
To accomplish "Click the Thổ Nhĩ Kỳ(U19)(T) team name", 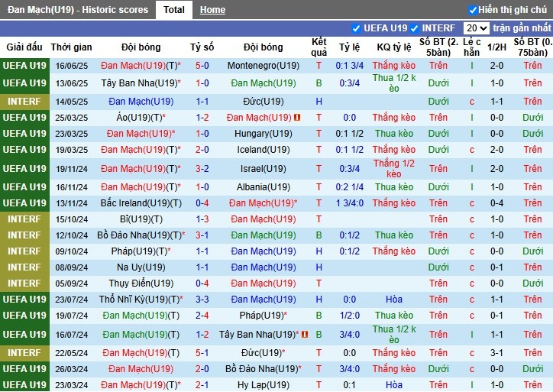I will click(141, 300).
